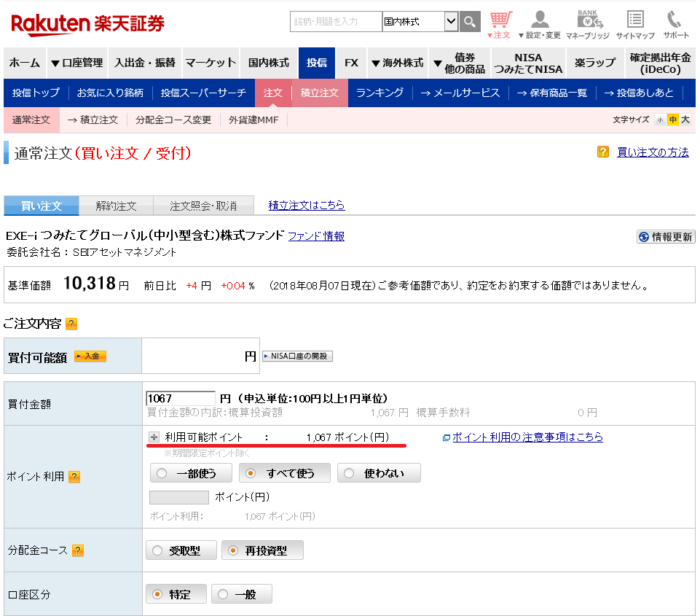The width and height of the screenshot is (700, 616).
Task: Click the Rakuten 楽天証券 logo
Action: pyautogui.click(x=87, y=23)
